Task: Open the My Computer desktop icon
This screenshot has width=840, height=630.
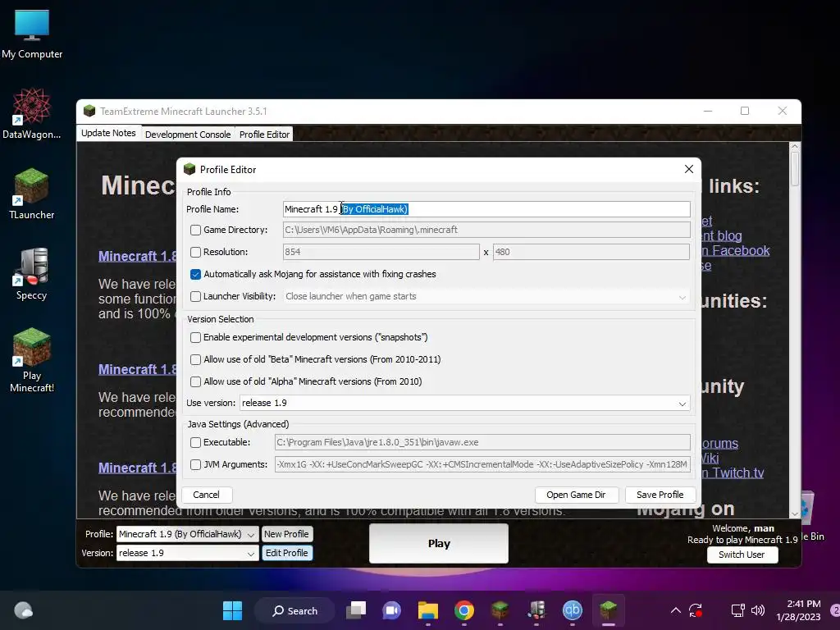Action: 32,33
